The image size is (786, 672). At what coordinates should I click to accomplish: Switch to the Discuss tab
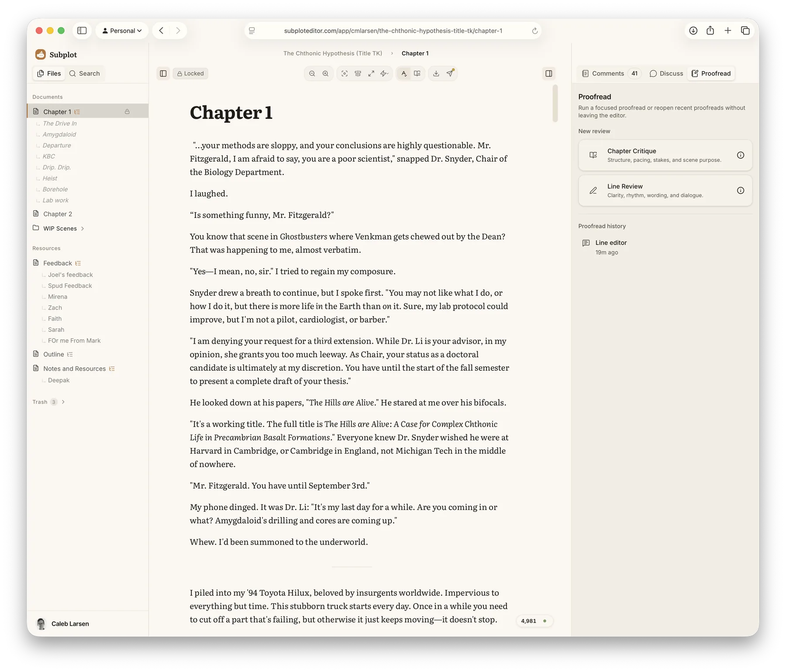coord(666,73)
